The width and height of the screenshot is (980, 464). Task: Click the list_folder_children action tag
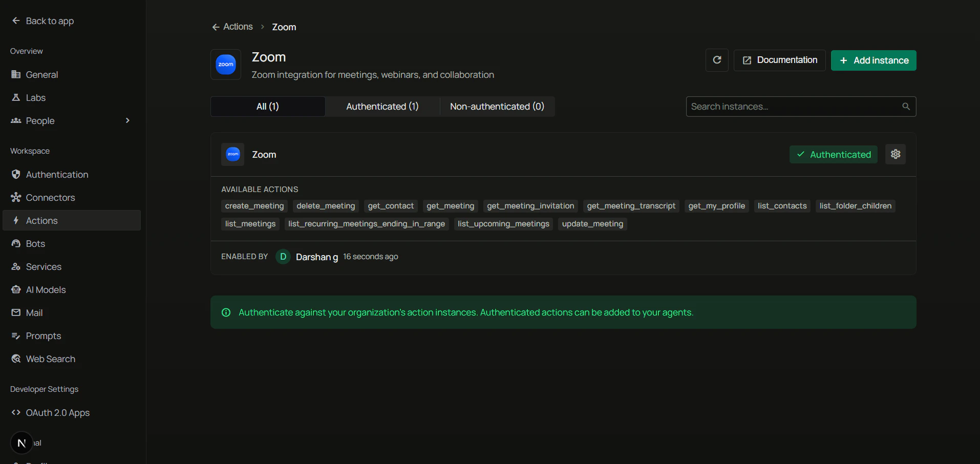[x=856, y=206]
